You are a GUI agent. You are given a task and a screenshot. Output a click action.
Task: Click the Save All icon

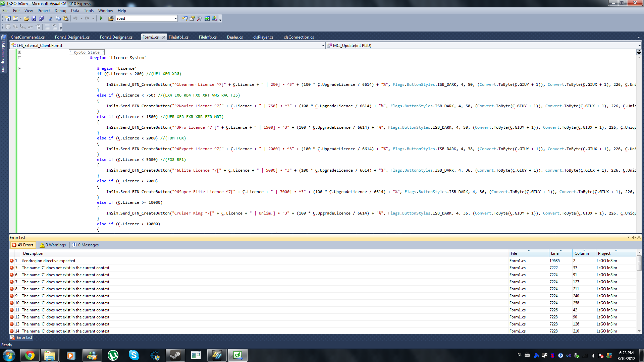pos(41,18)
